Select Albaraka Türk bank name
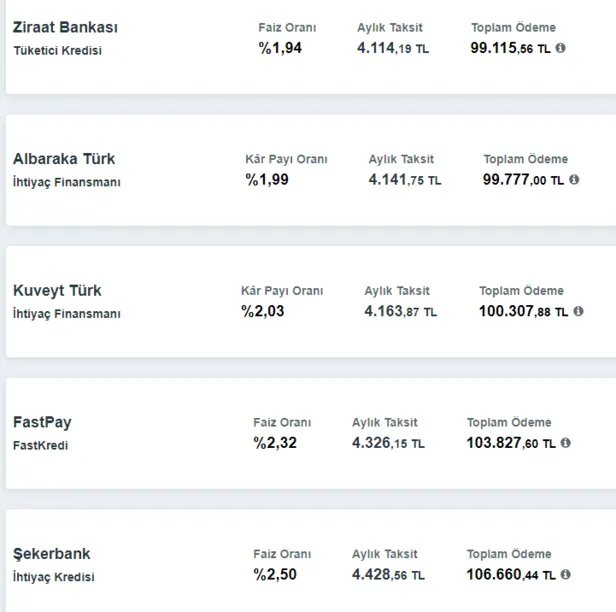 (x=64, y=159)
